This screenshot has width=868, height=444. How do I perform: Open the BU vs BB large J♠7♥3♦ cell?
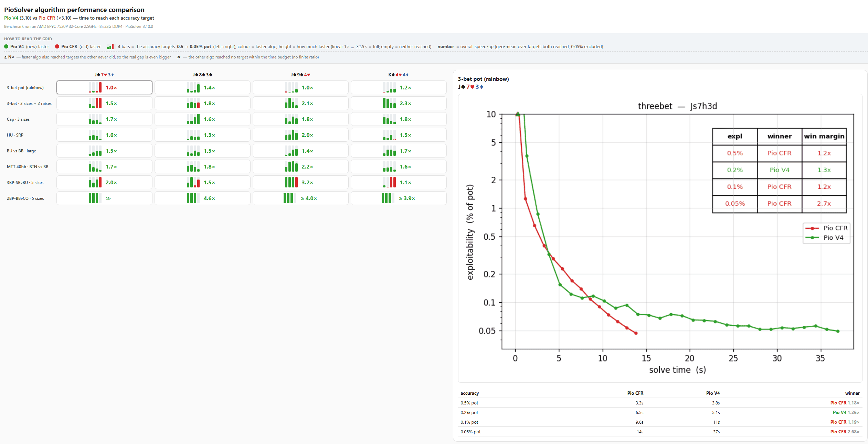pos(104,151)
